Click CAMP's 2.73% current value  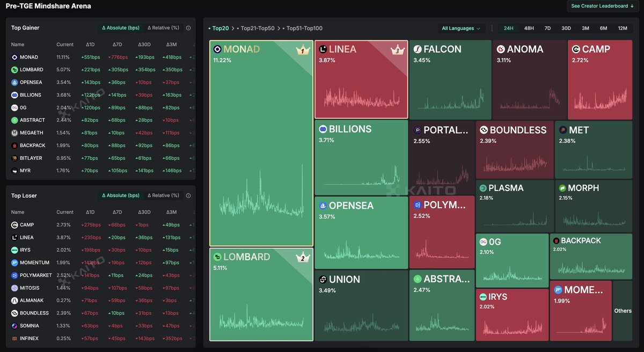coord(63,225)
